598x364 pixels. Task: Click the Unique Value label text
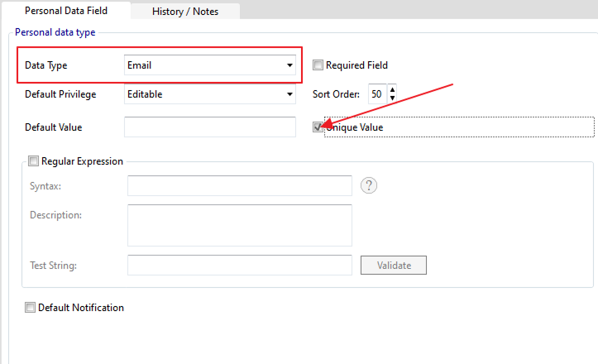(x=357, y=127)
